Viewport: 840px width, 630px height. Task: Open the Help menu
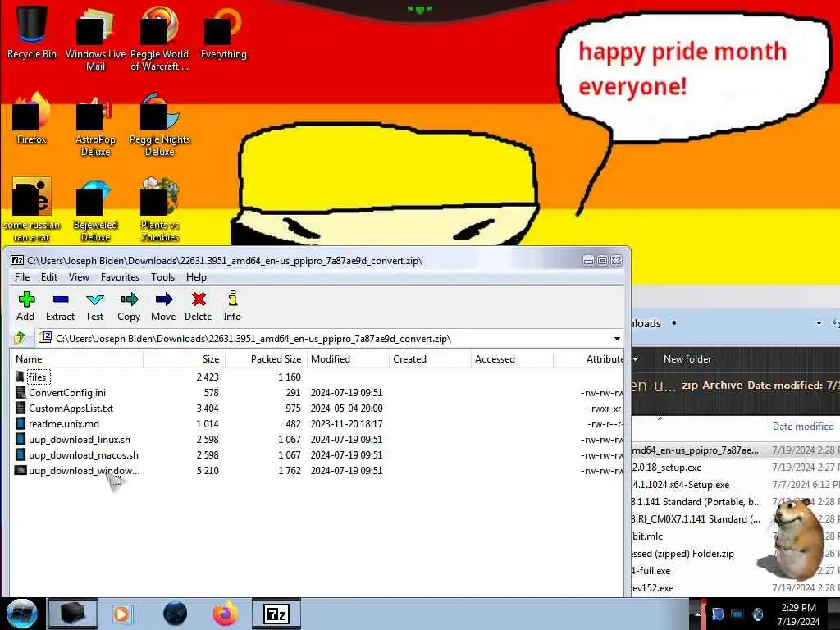[x=196, y=277]
